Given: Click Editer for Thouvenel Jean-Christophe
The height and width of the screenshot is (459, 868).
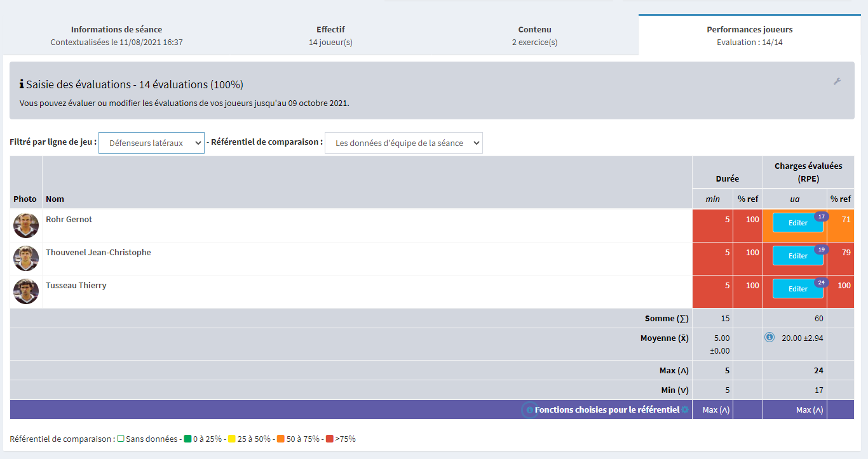Looking at the screenshot, I should (797, 256).
